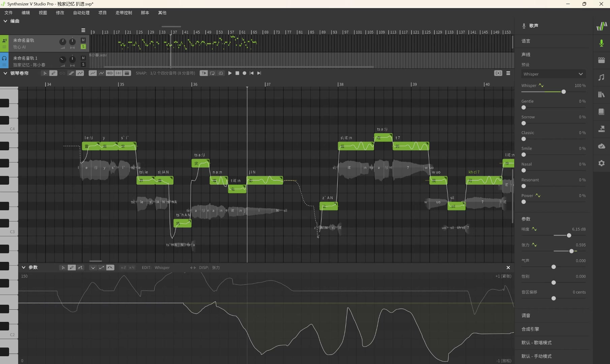Viewport: 610px width, 364px height.
Task: Open the settings gear in right sidebar
Action: [x=601, y=163]
